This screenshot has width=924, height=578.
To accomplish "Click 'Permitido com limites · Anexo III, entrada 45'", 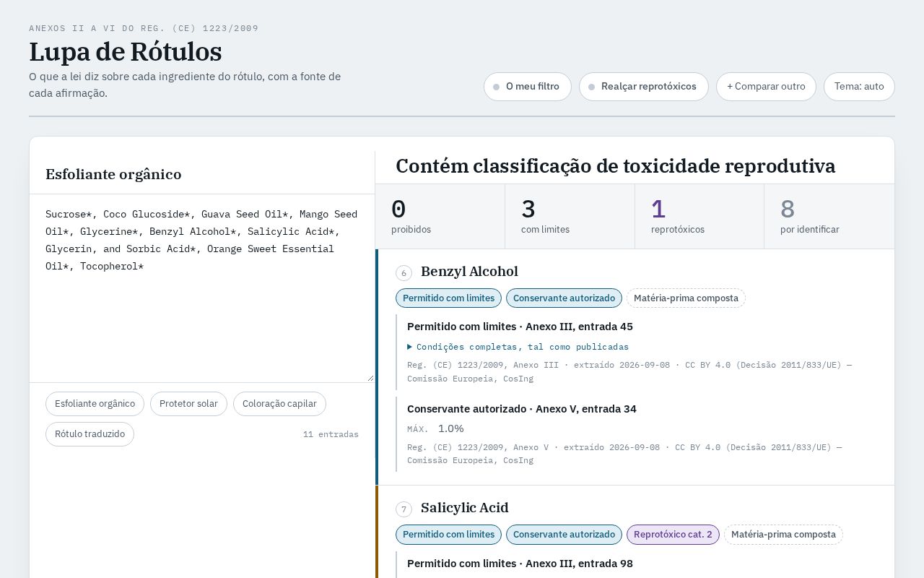I will pos(520,327).
